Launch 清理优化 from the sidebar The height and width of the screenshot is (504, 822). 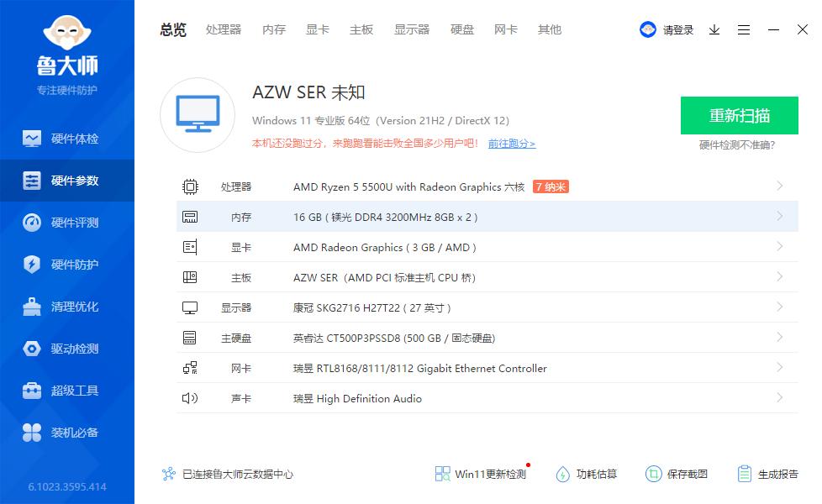pyautogui.click(x=67, y=306)
